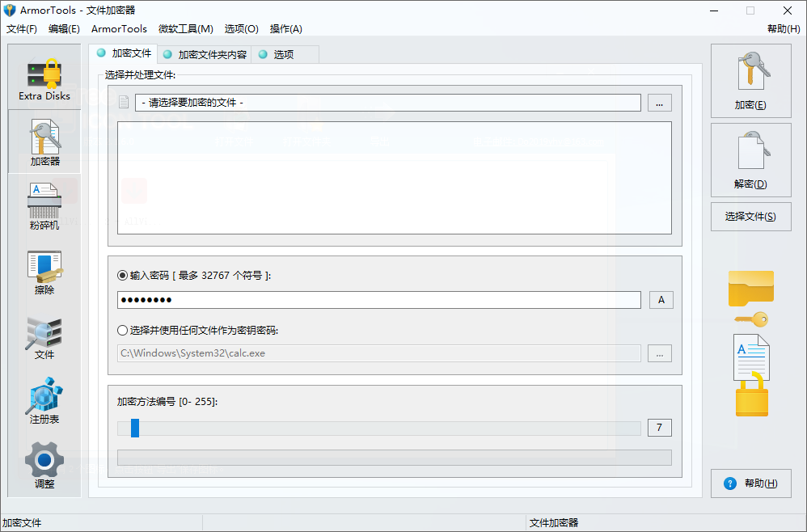
Task: Click the 选择文件(S) button
Action: tap(750, 216)
